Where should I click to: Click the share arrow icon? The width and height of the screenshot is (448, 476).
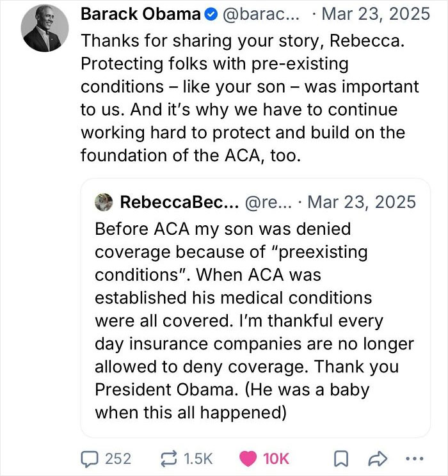(x=378, y=459)
